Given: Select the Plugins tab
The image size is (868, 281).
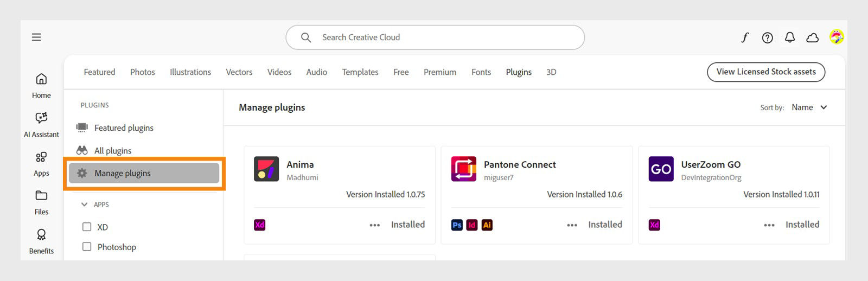Looking at the screenshot, I should click(x=519, y=72).
